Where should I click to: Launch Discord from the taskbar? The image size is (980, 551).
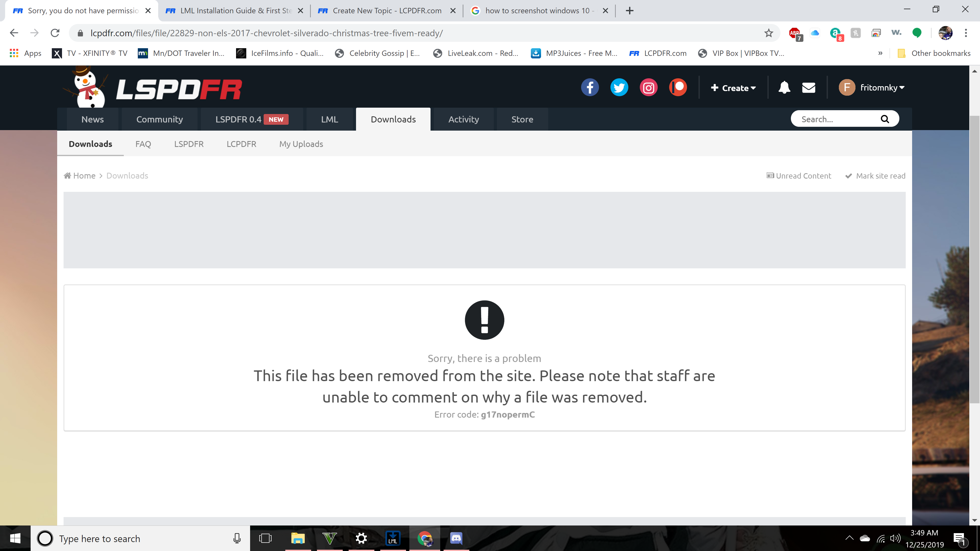coord(456,538)
